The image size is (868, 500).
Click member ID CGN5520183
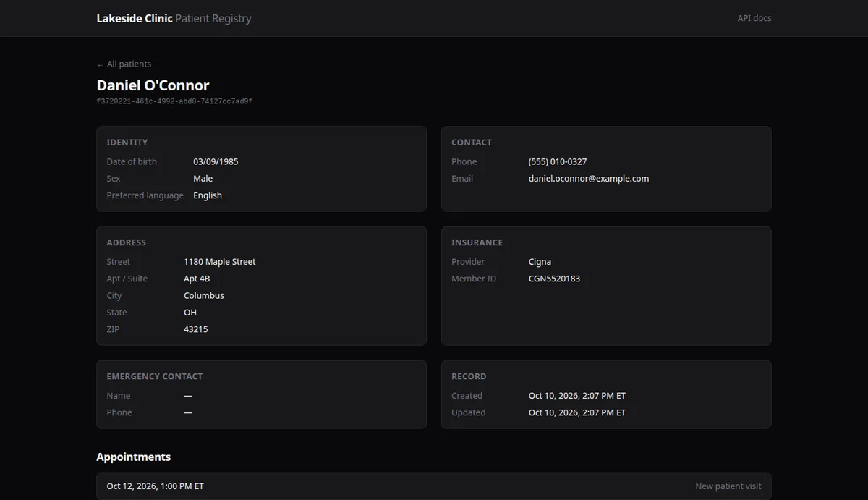[x=554, y=279]
